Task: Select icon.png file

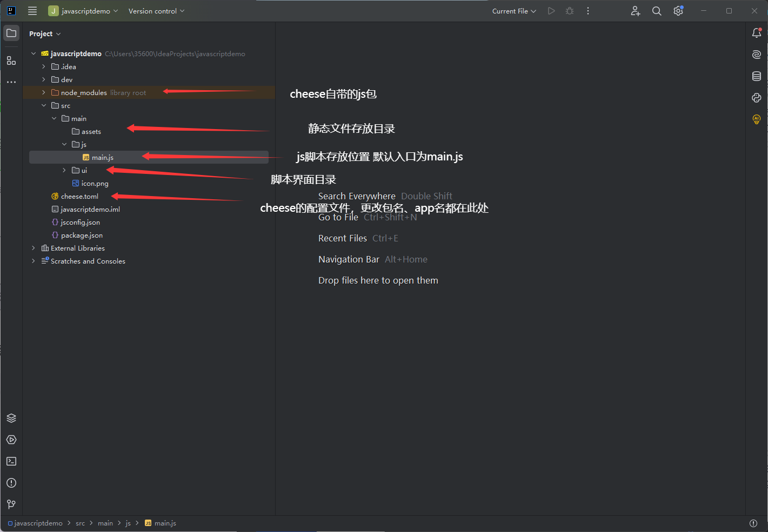Action: click(x=90, y=183)
